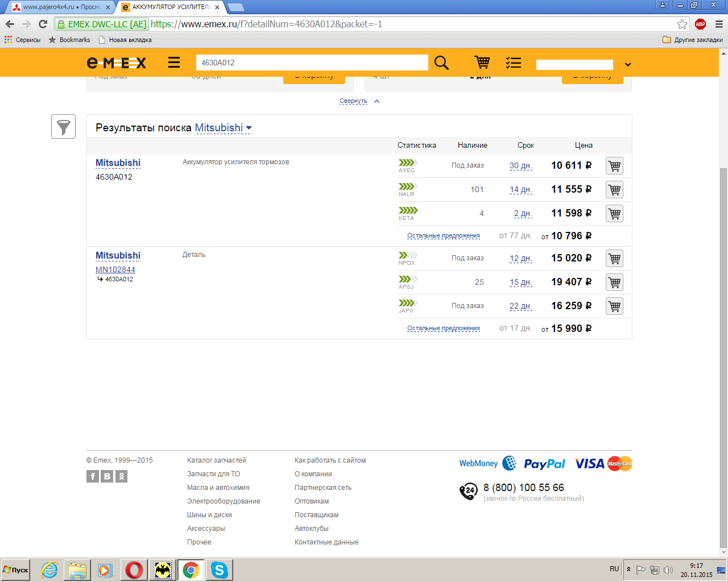Expand the account dropdown arrow in the header
The height and width of the screenshot is (582, 728).
(628, 64)
